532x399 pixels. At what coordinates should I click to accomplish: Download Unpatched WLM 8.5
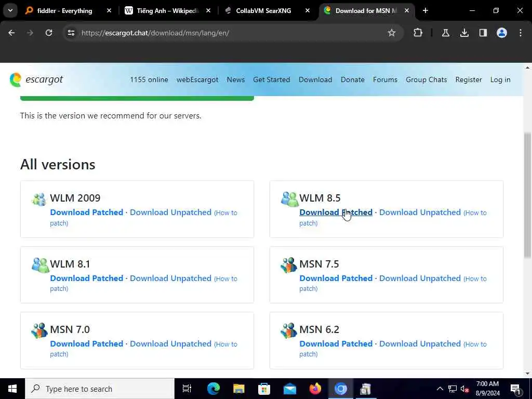tap(420, 212)
